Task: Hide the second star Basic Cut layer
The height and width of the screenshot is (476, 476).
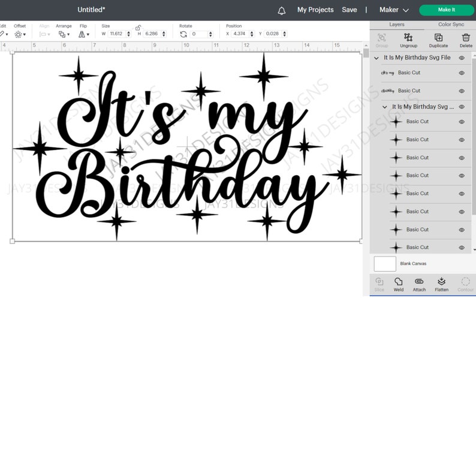Action: [x=462, y=140]
